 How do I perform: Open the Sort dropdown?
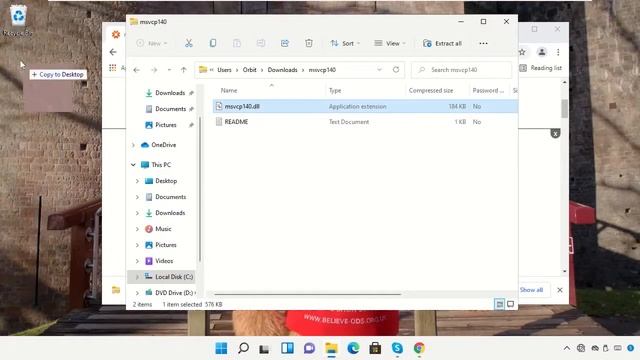pyautogui.click(x=345, y=43)
